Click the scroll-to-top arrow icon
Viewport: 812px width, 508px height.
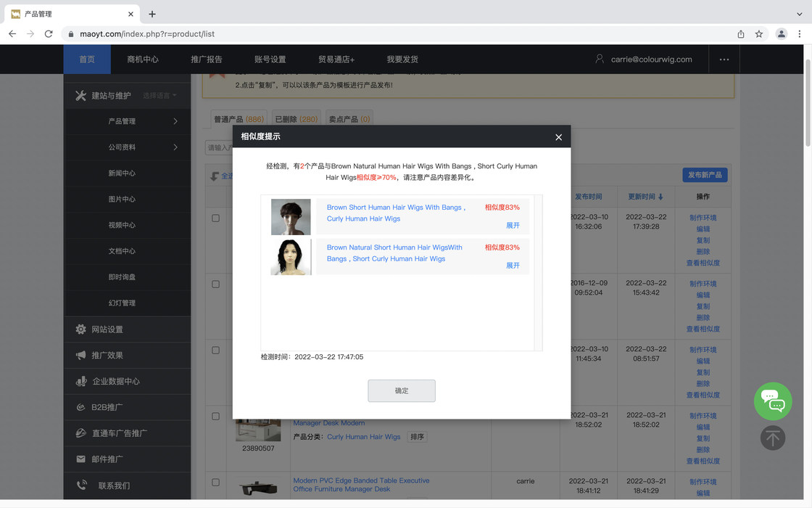773,438
